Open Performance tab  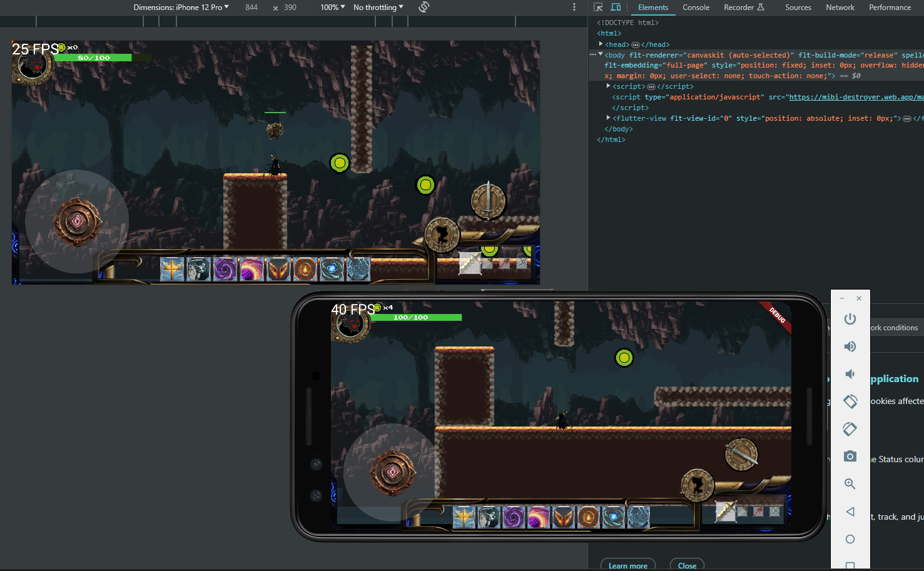point(890,7)
